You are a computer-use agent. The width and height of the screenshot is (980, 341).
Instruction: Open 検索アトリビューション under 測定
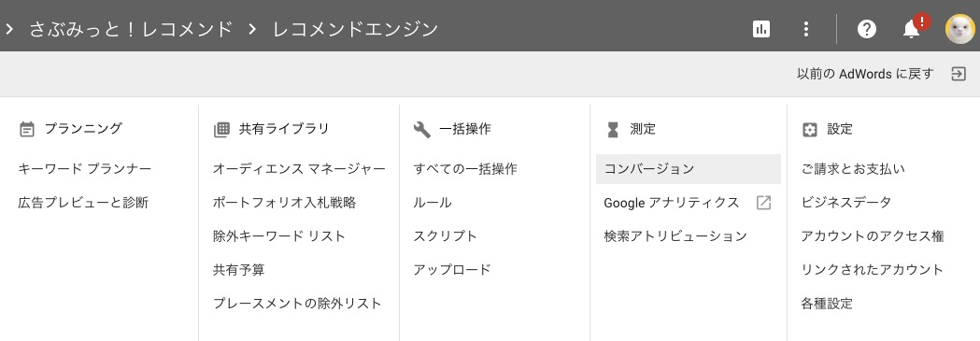pyautogui.click(x=675, y=236)
